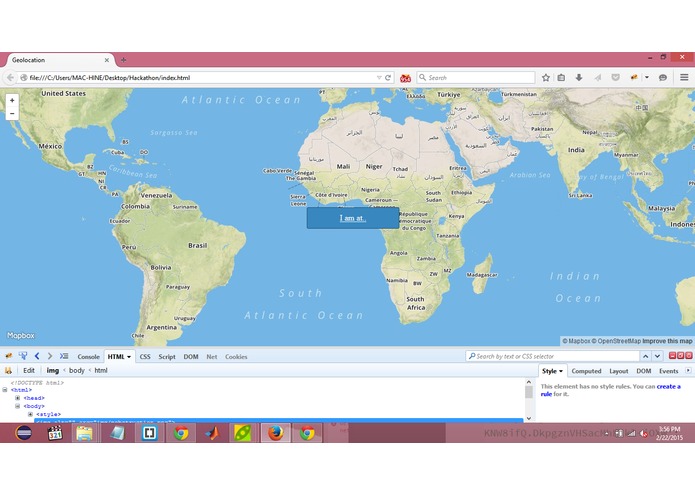The height and width of the screenshot is (494, 695).
Task: Collapse the <html> node
Action: tap(5, 390)
